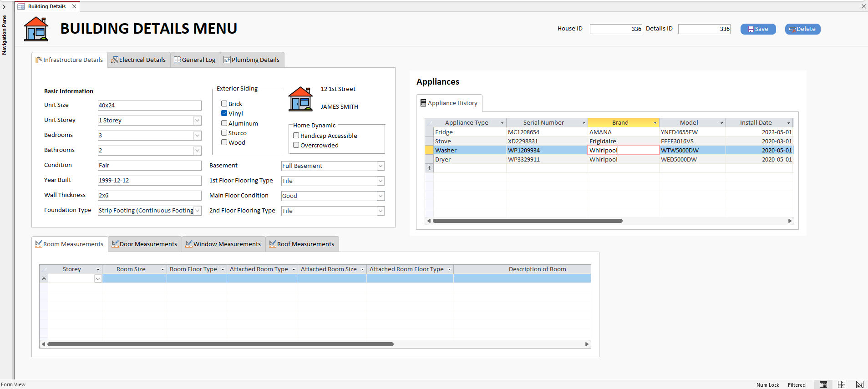The height and width of the screenshot is (389, 868).
Task: Click into the Condition text field
Action: [x=149, y=166]
